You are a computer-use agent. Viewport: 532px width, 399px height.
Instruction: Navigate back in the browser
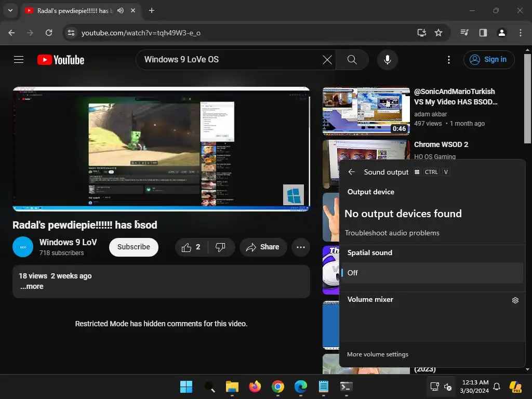coord(11,33)
